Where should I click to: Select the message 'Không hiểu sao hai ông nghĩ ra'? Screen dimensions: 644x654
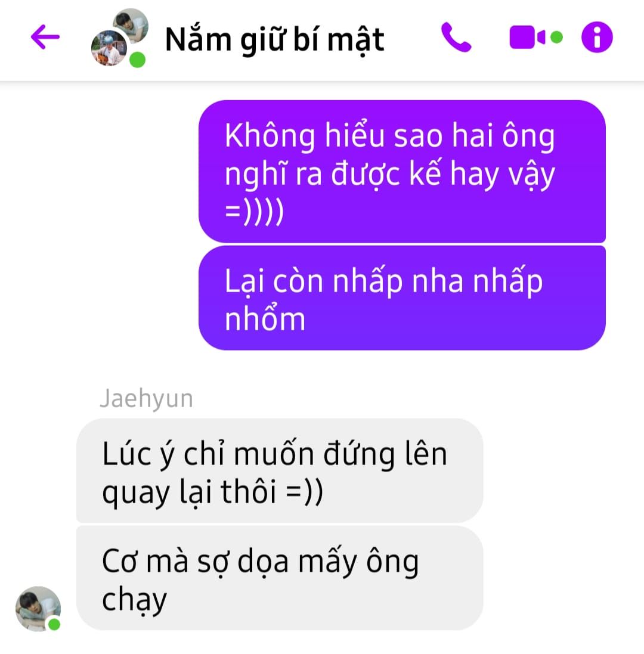(402, 172)
